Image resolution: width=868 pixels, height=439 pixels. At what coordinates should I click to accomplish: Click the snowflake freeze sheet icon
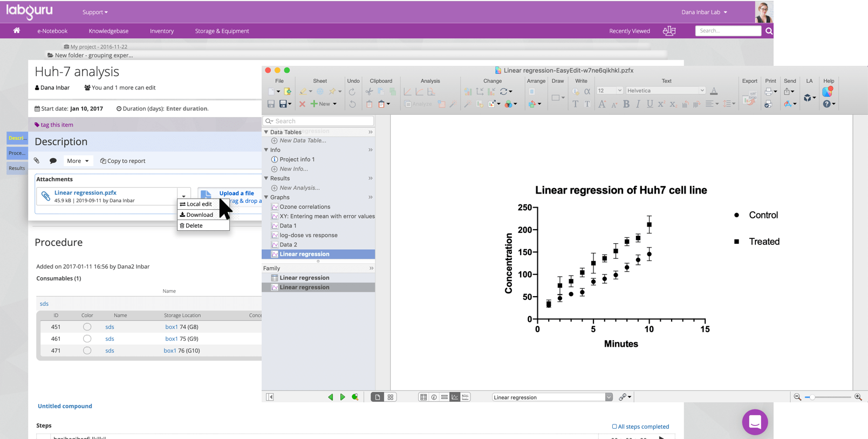320,92
